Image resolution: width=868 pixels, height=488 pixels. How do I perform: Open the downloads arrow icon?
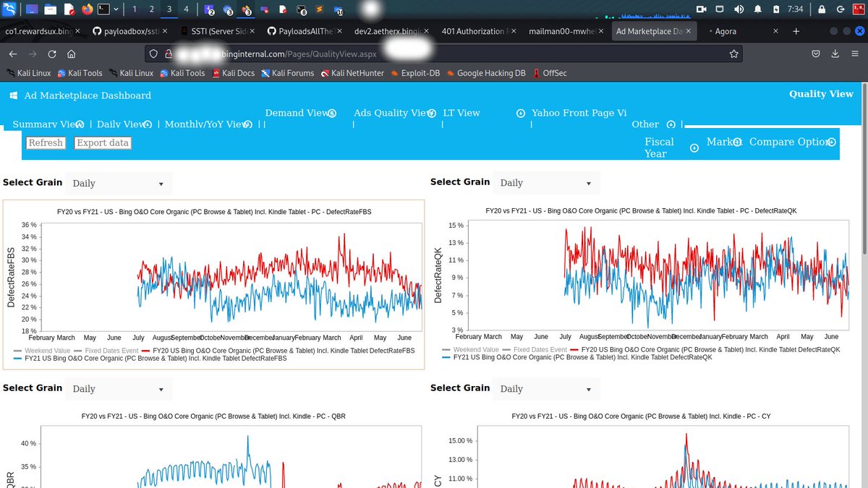pyautogui.click(x=835, y=54)
